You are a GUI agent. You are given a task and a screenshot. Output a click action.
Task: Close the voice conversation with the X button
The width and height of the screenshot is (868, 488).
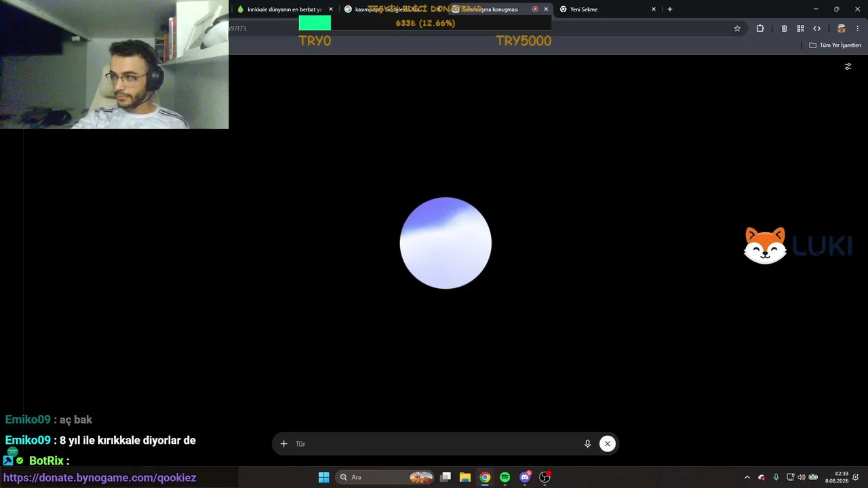[608, 444]
